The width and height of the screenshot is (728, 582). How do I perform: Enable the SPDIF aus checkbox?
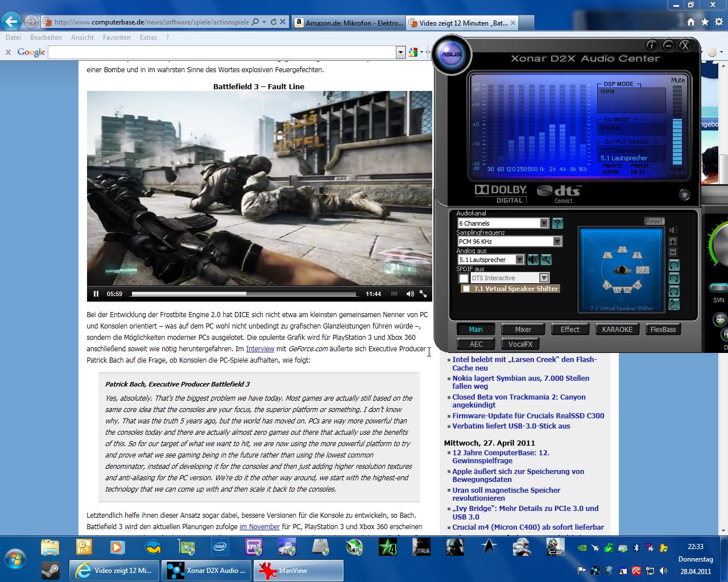tap(464, 278)
